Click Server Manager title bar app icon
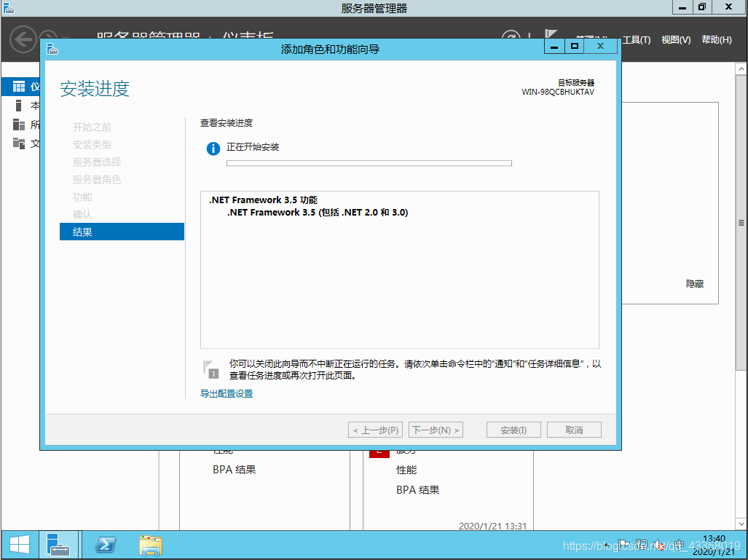748x560 pixels. tap(9, 7)
